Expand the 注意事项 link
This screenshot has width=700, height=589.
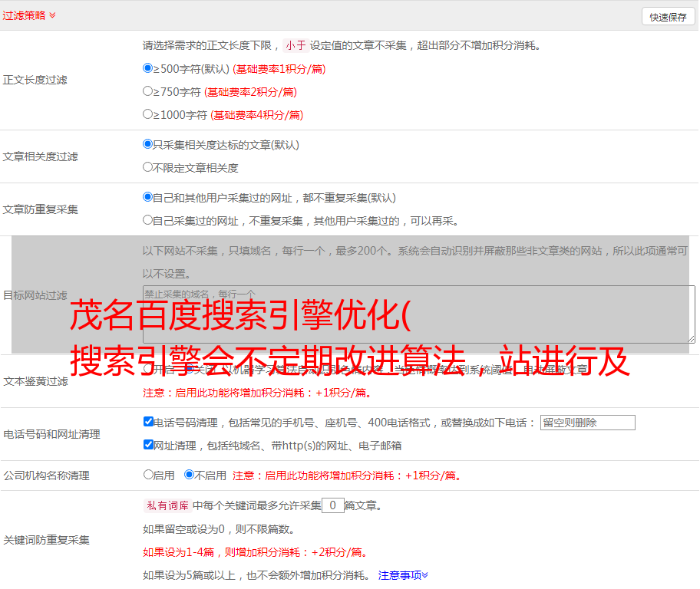(403, 574)
